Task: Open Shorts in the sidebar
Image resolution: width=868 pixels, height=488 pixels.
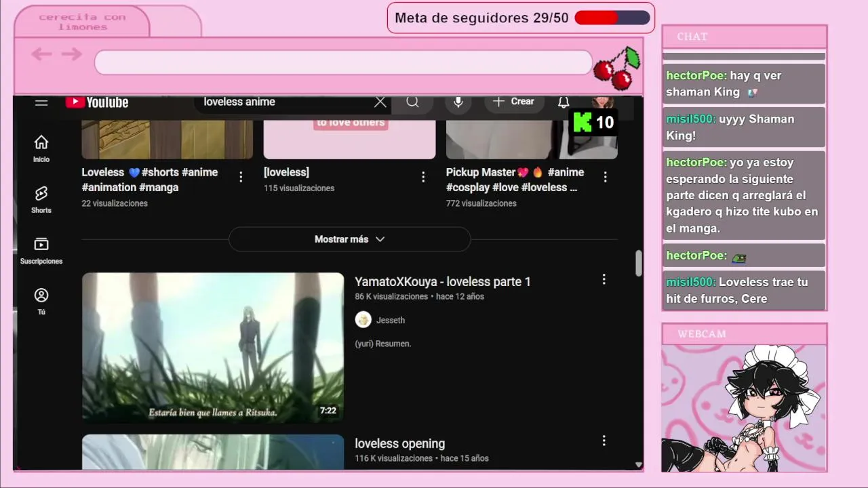Action: coord(41,199)
